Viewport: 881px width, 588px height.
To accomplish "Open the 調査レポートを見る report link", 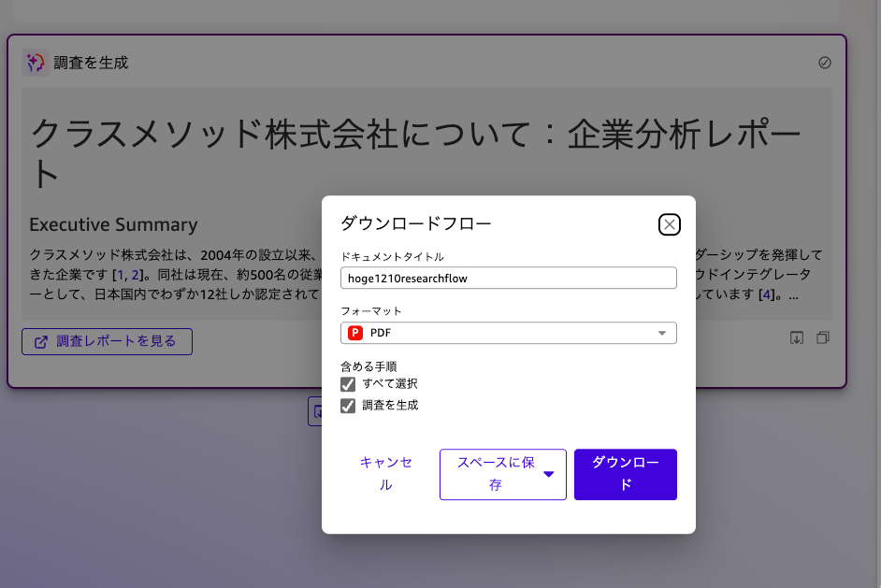I will (x=107, y=341).
